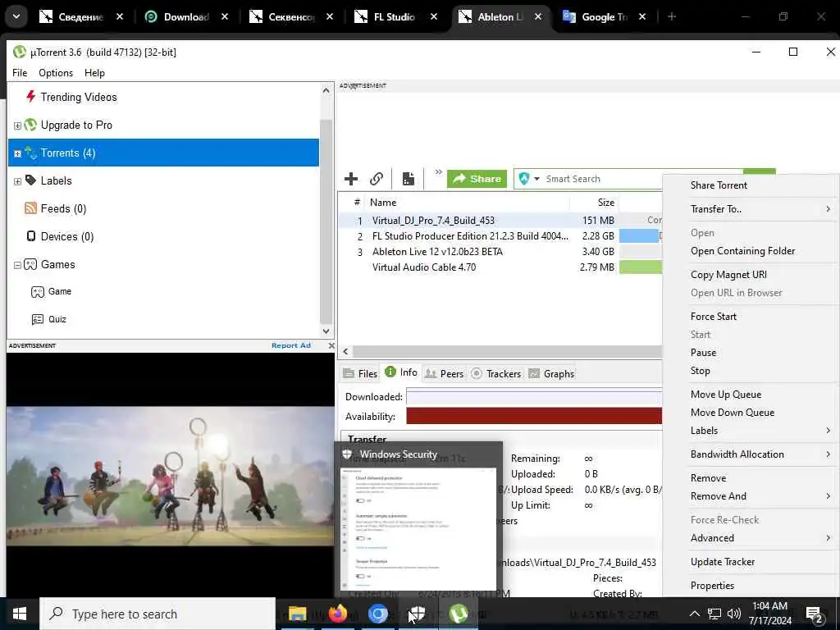Choose Move Up Queue
This screenshot has width=840, height=630.
(x=726, y=395)
